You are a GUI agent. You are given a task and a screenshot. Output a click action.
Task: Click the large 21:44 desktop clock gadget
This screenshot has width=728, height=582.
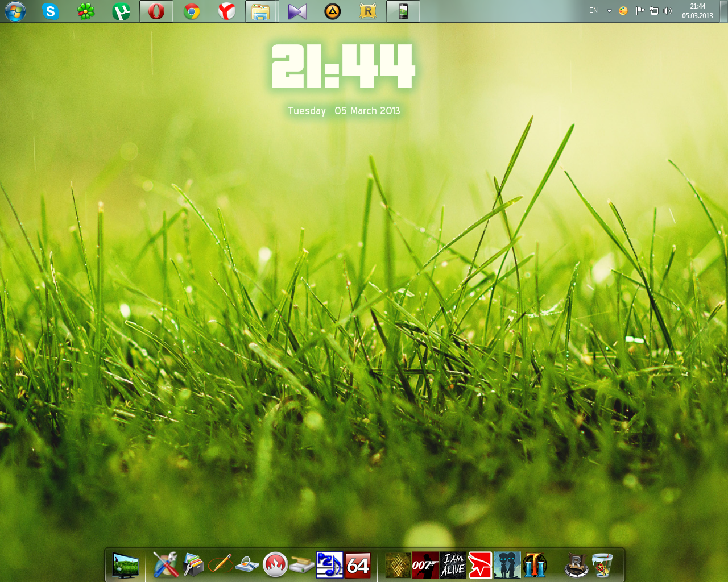(x=344, y=66)
